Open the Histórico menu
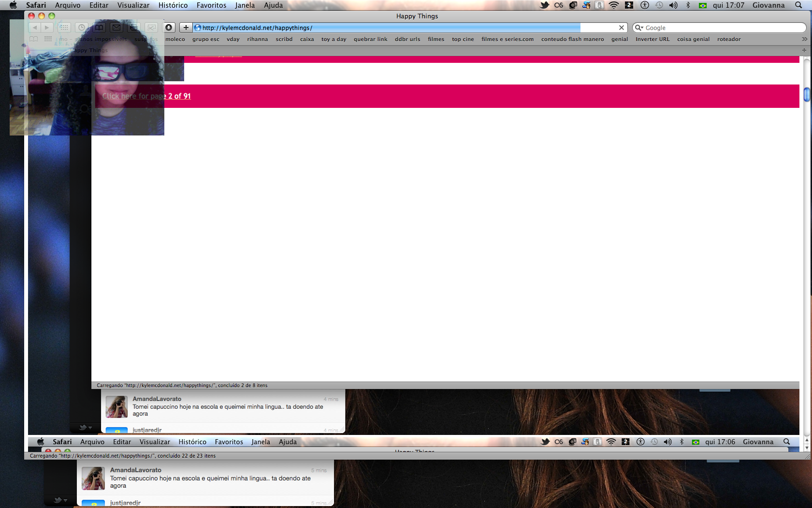The height and width of the screenshot is (508, 812). point(173,5)
